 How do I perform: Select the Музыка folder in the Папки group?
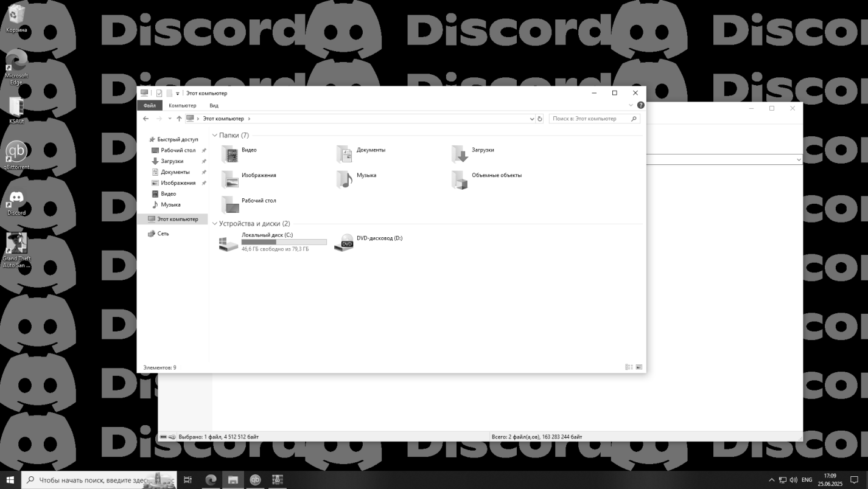pyautogui.click(x=356, y=179)
